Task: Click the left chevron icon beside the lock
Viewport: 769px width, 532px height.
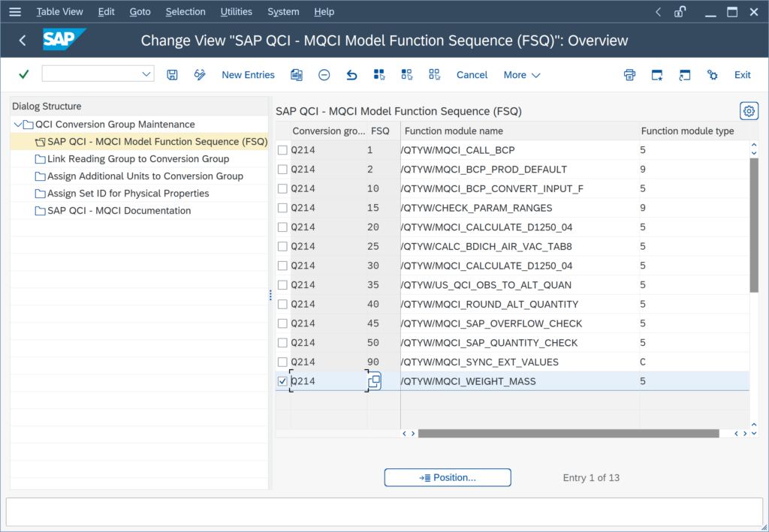Action: coord(658,12)
